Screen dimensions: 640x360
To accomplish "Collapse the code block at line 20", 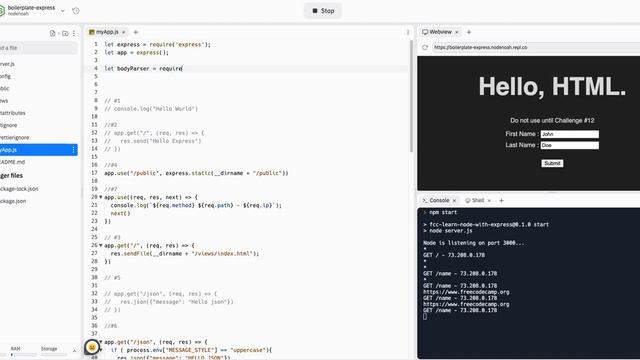I will click(x=101, y=197).
